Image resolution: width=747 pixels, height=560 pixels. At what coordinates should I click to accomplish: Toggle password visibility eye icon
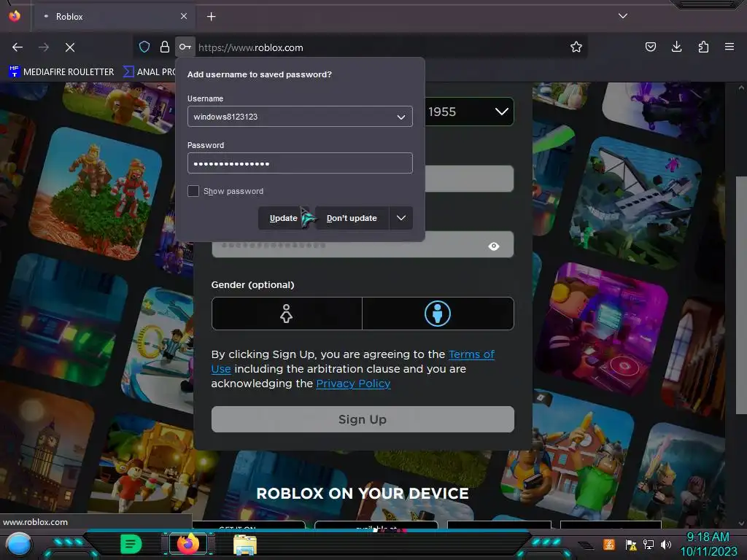tap(494, 246)
